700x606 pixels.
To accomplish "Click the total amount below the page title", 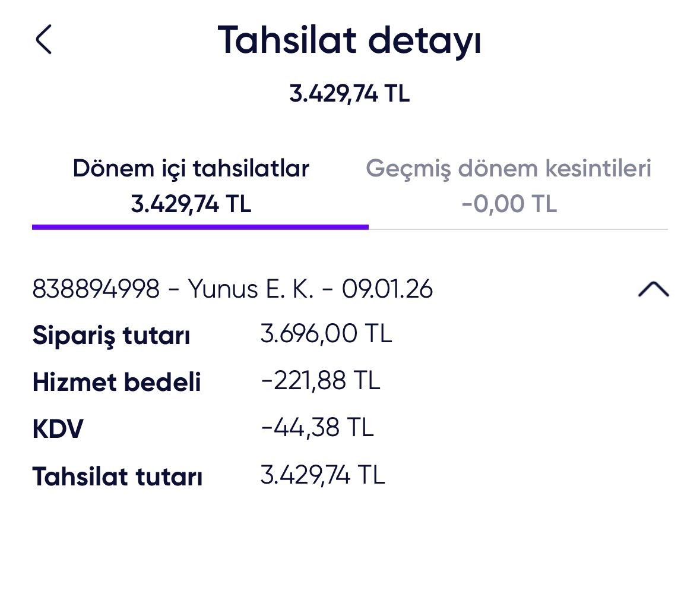I will tap(349, 94).
